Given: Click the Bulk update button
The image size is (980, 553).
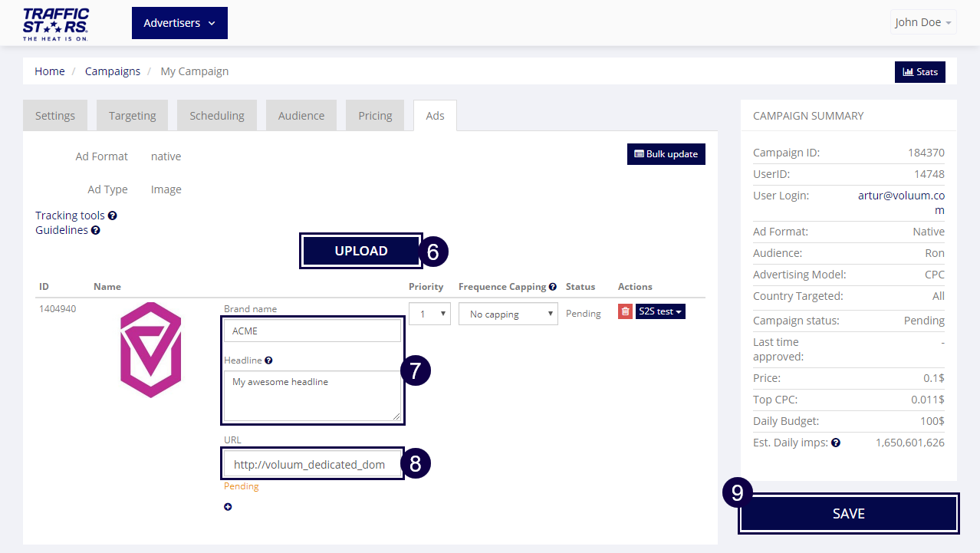Looking at the screenshot, I should point(666,154).
